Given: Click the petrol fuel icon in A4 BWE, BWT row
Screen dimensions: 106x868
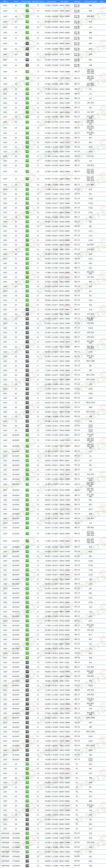Looking at the screenshot, I should (27, 16).
